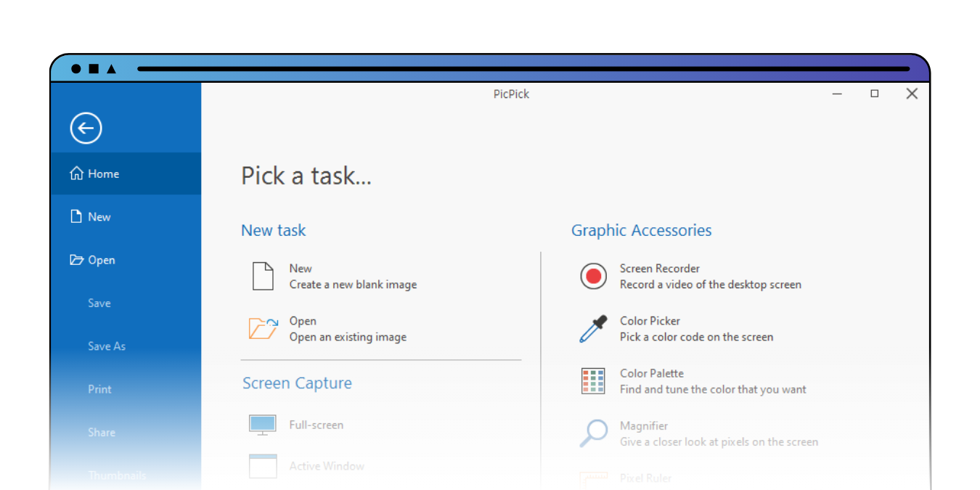Image resolution: width=980 pixels, height=490 pixels.
Task: Select the Full-screen capture monitor icon
Action: point(263,425)
